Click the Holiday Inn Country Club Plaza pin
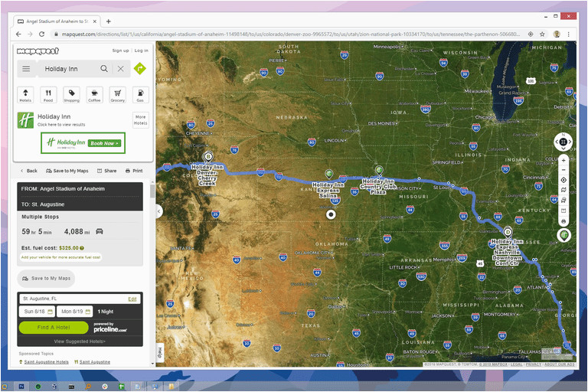The width and height of the screenshot is (588, 392). (x=379, y=170)
